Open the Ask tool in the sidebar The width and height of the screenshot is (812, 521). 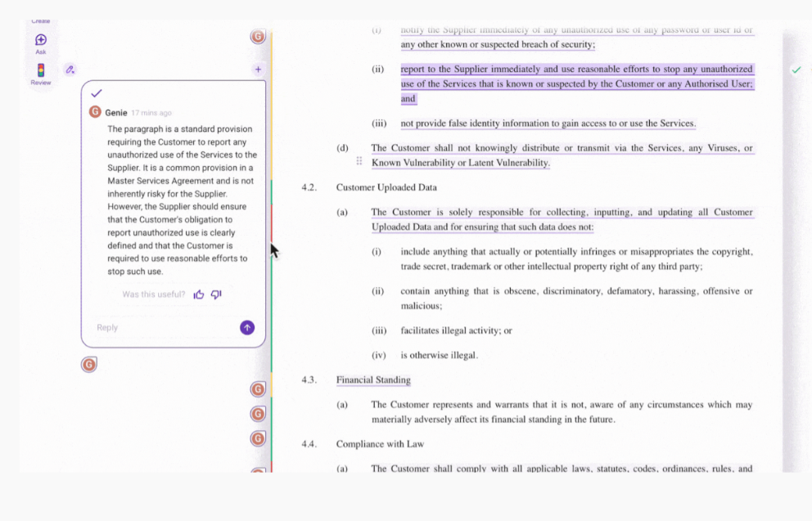point(40,43)
